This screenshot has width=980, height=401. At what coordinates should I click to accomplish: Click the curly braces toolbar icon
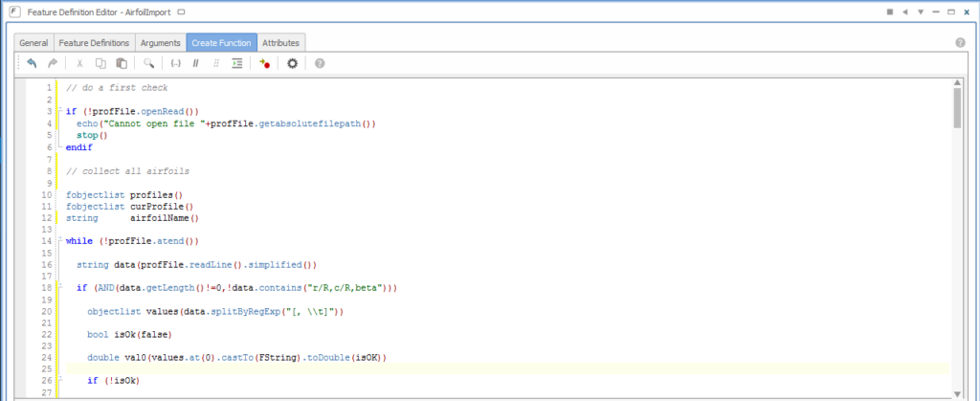175,63
